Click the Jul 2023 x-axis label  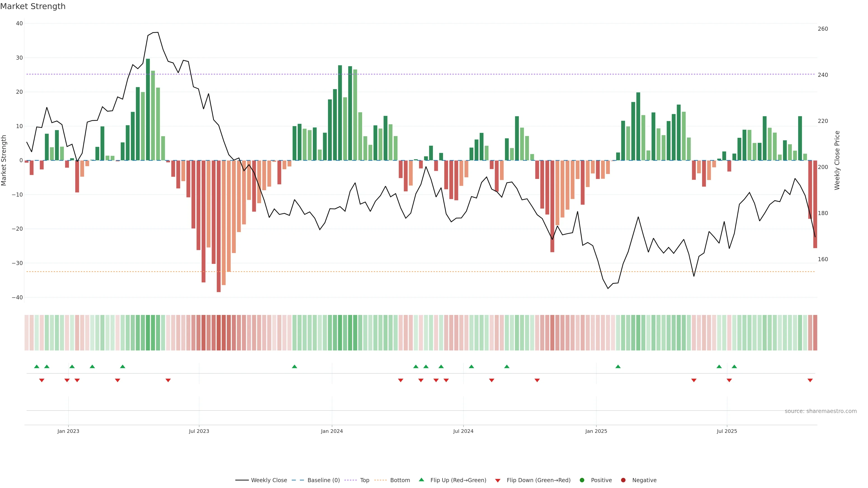click(199, 431)
